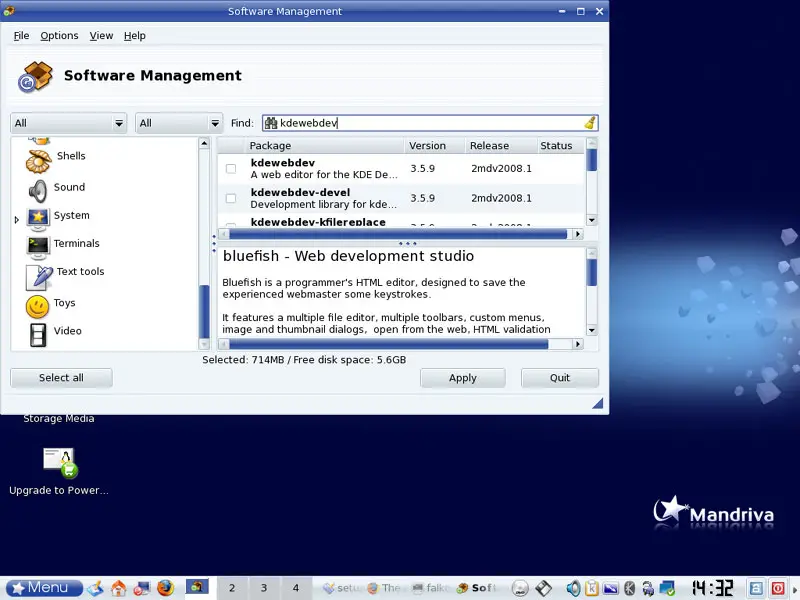
Task: Sort by the Version column header
Action: [434, 146]
